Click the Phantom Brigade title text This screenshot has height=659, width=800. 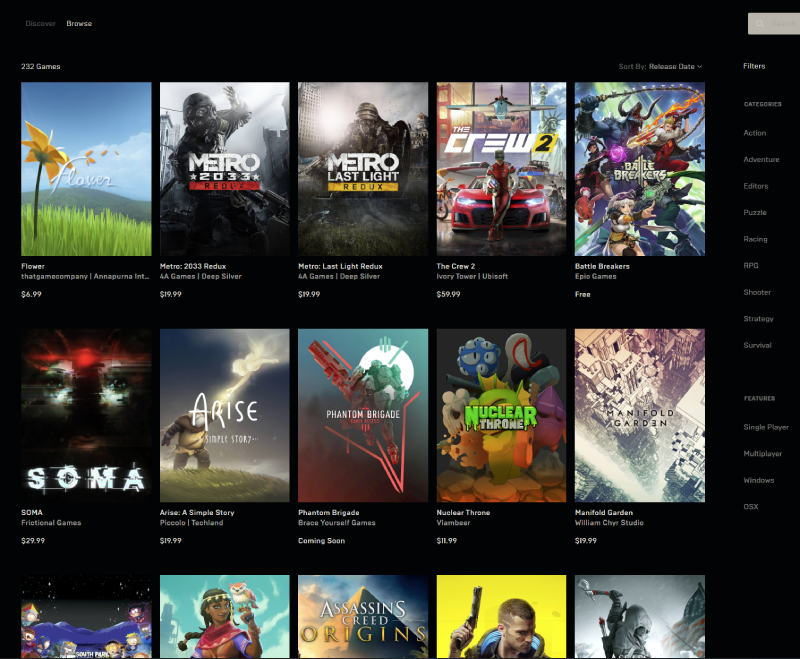point(329,513)
